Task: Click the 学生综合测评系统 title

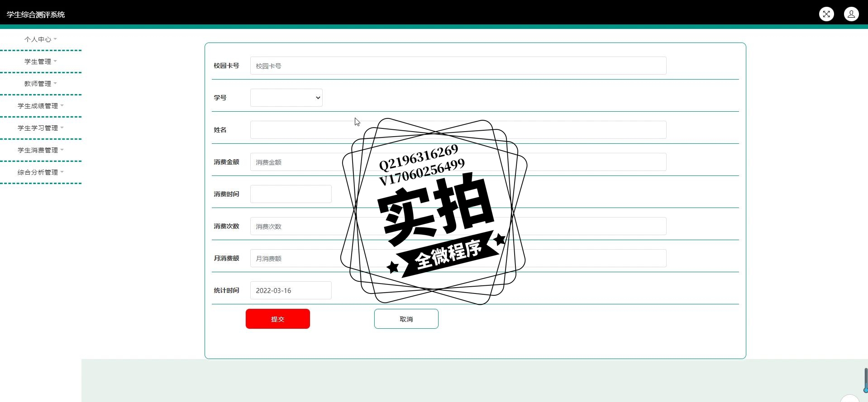Action: pyautogui.click(x=36, y=14)
